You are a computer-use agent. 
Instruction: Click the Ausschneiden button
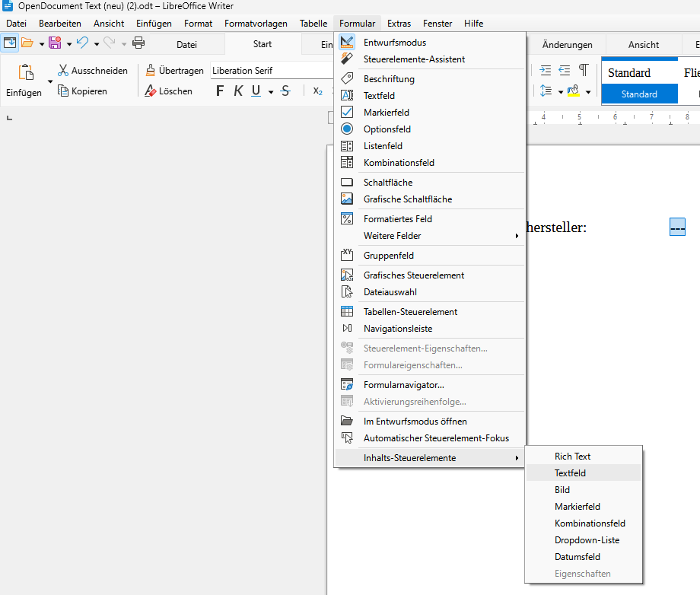tap(93, 71)
